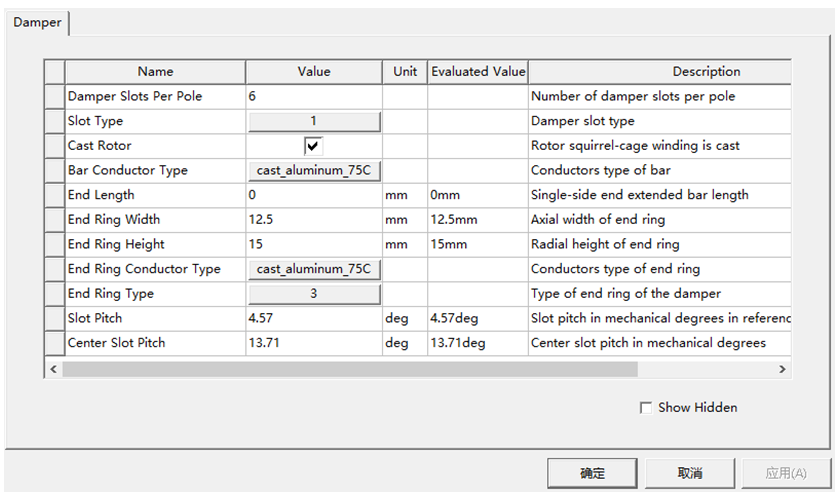This screenshot has width=840, height=500.
Task: Click the Description column header
Action: 660,72
